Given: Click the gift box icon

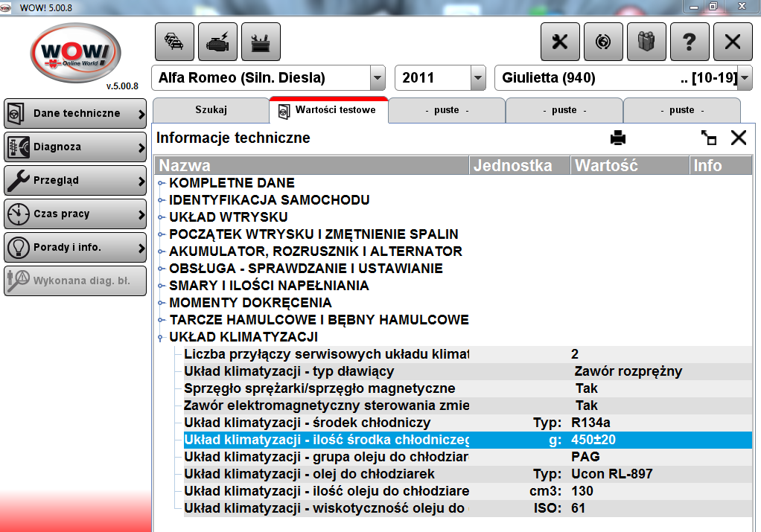Looking at the screenshot, I should (x=646, y=42).
